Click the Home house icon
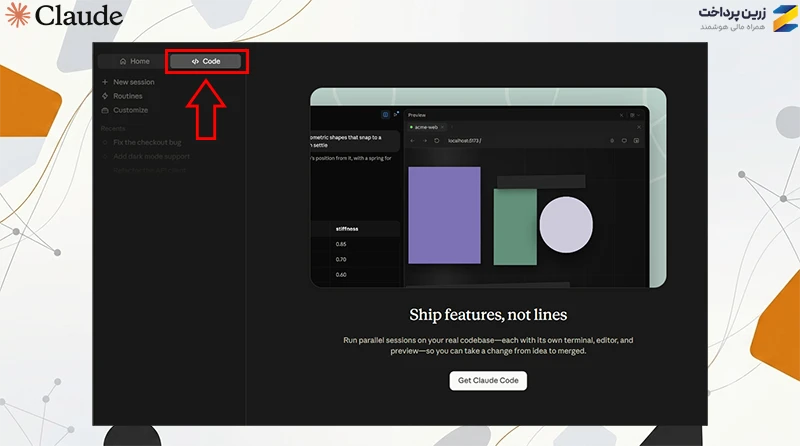Screen dimensions: 800x446 (123, 61)
